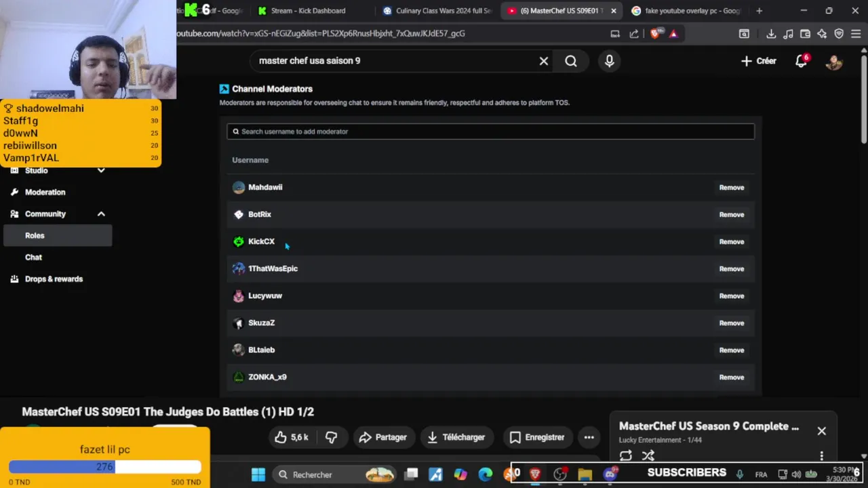Viewport: 868px width, 488px height.
Task: Remove moderator KickCX
Action: pos(731,242)
